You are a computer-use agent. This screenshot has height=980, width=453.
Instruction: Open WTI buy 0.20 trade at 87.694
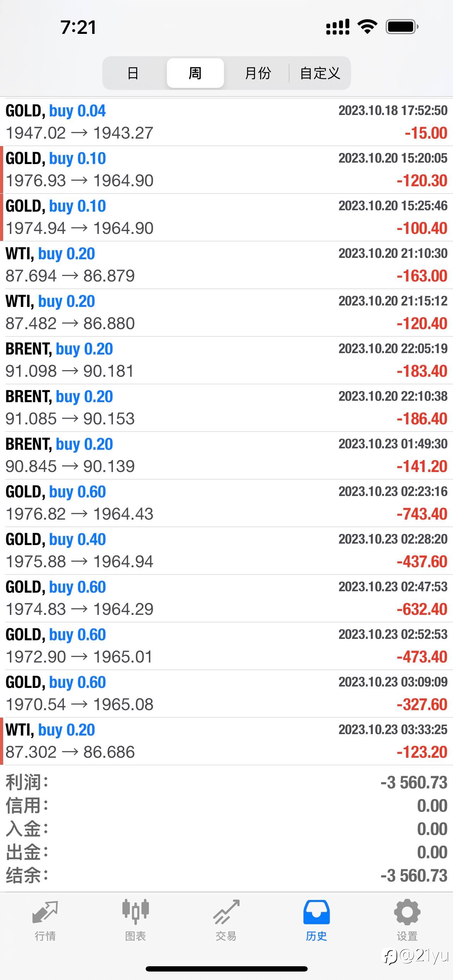click(226, 265)
